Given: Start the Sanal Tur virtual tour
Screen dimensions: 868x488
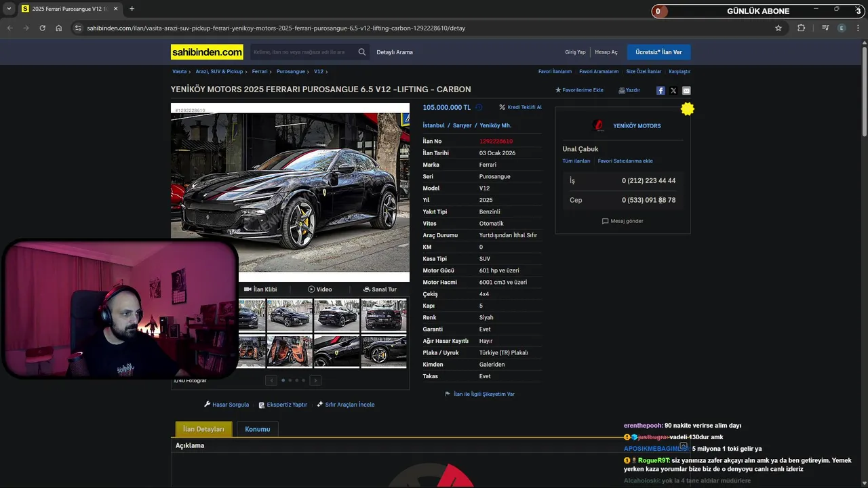Looking at the screenshot, I should [x=380, y=289].
